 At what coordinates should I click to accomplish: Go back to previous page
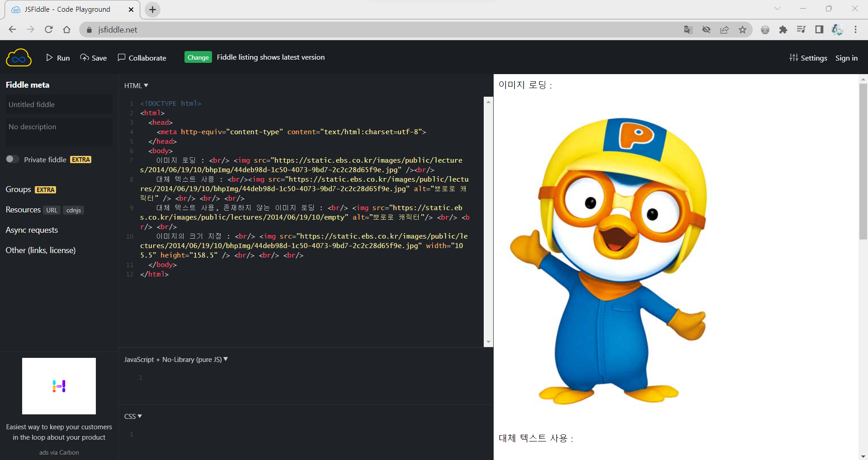(x=13, y=29)
